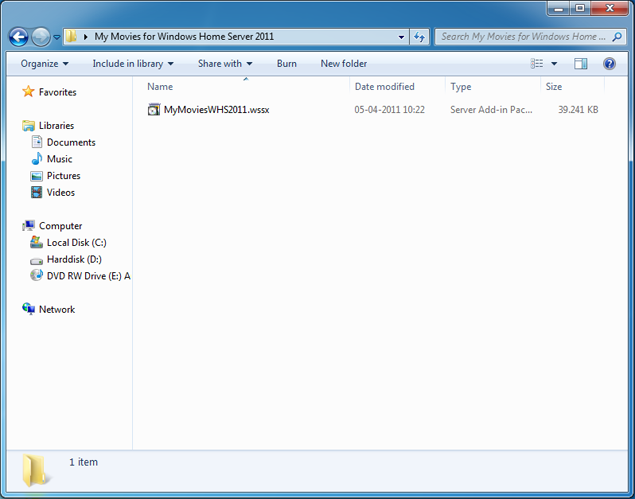635x499 pixels.
Task: Click the Libraries folder icon
Action: click(x=28, y=126)
